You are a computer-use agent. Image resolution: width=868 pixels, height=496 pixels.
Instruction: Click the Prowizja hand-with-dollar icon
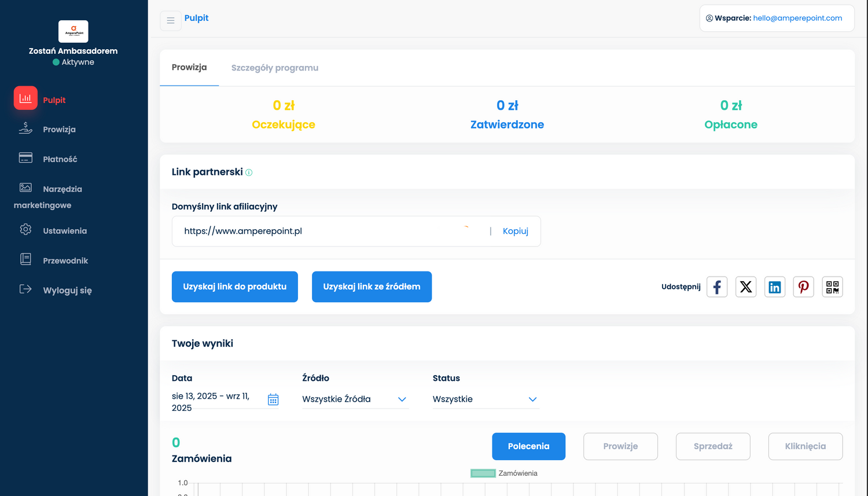[25, 128]
